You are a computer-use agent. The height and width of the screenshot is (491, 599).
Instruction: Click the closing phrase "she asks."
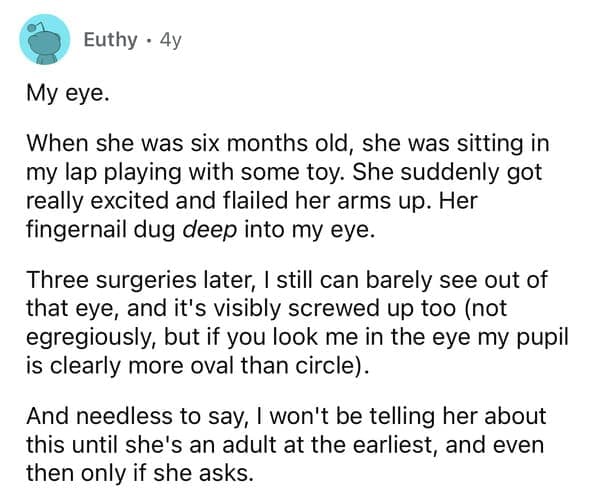pos(204,474)
